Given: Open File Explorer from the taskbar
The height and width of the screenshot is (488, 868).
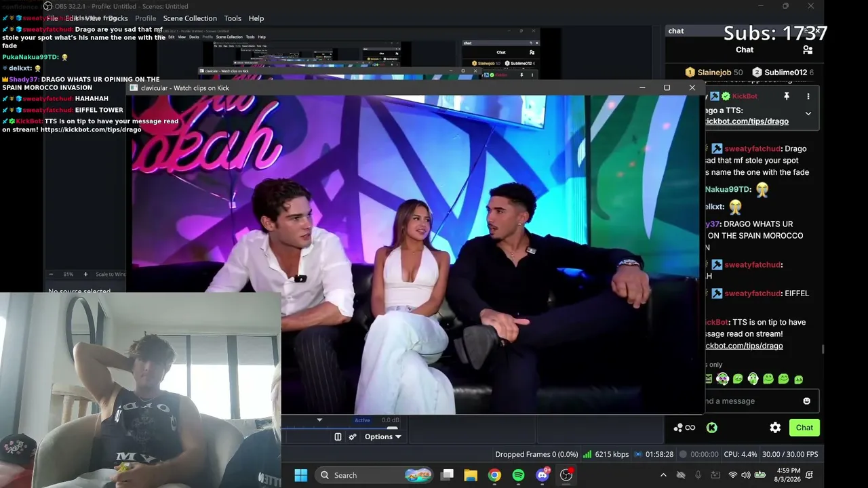Looking at the screenshot, I should [471, 475].
